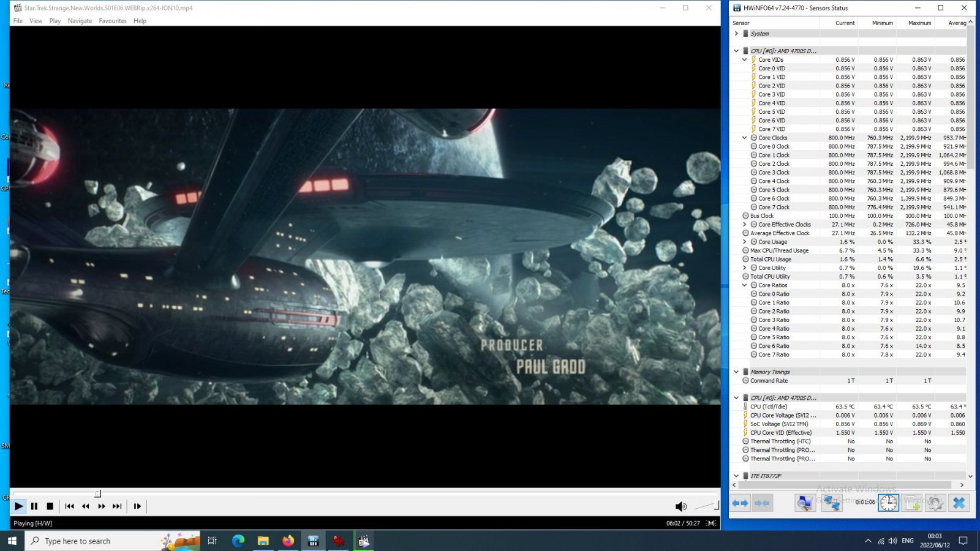The width and height of the screenshot is (980, 551).
Task: Open the system tray volume icon
Action: (x=892, y=541)
